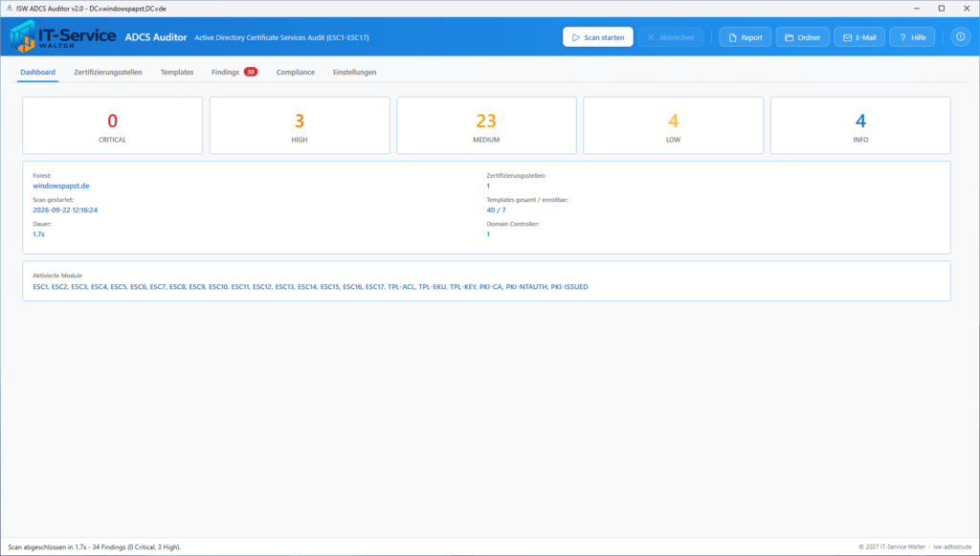This screenshot has width=980, height=556.
Task: Click the HIGH findings card showing 3
Action: 300,125
